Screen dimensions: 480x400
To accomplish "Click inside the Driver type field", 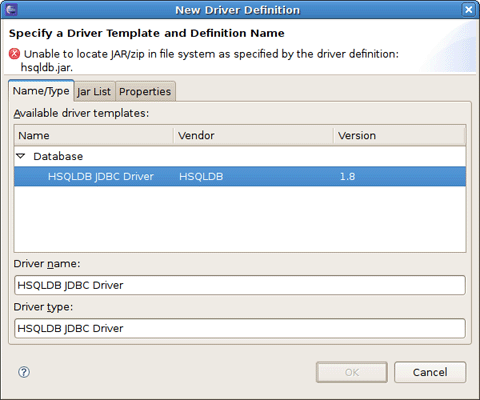I will (240, 328).
